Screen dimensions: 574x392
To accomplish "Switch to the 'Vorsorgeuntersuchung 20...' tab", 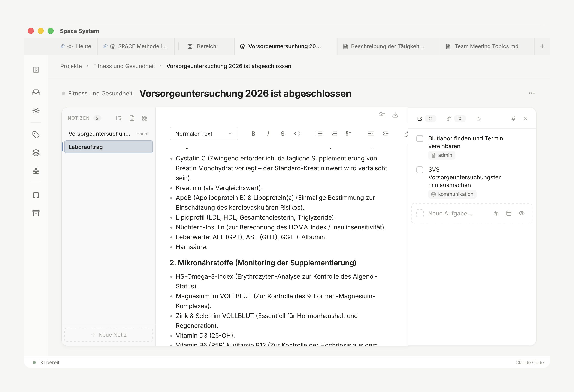I will tap(286, 46).
